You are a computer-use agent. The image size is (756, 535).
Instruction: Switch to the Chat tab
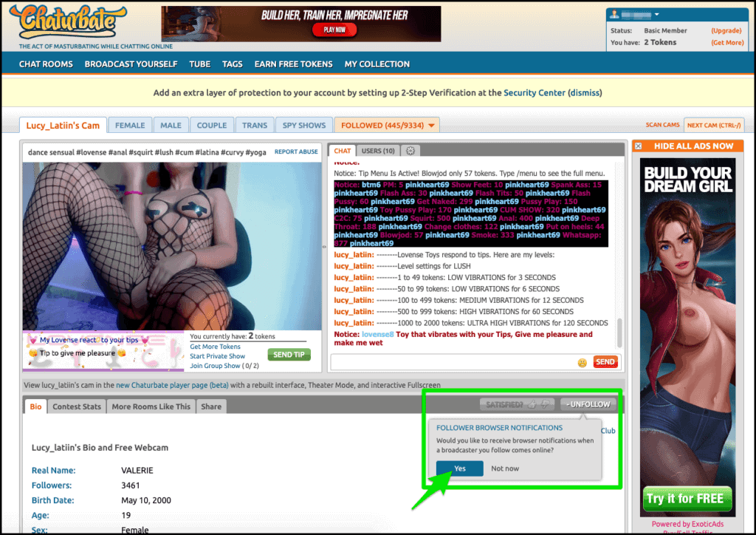(343, 151)
